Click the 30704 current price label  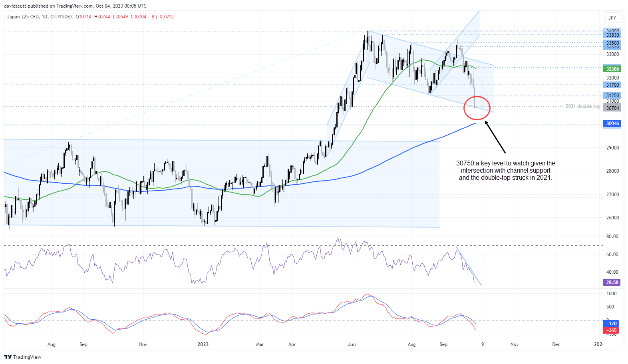612,108
